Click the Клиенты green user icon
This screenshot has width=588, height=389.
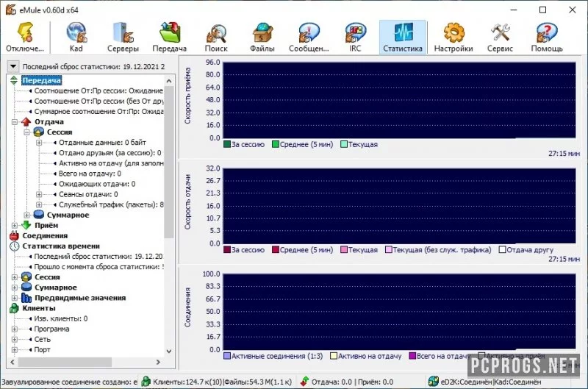(14, 308)
